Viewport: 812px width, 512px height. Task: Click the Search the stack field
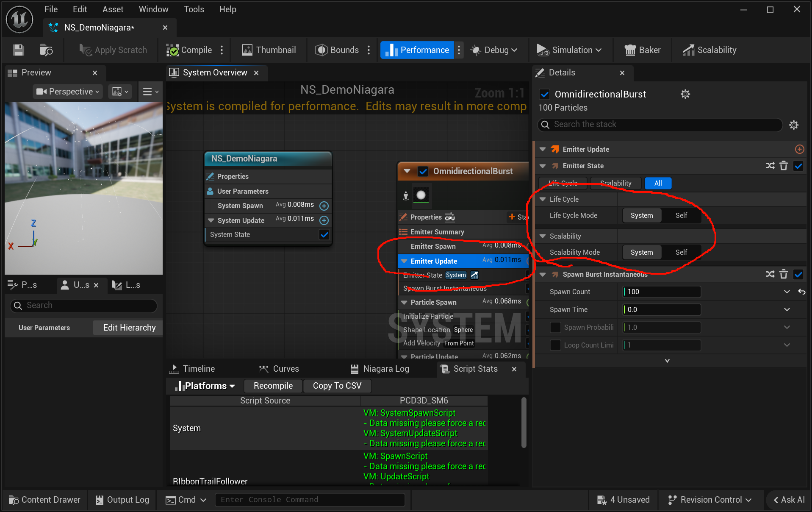pyautogui.click(x=660, y=125)
